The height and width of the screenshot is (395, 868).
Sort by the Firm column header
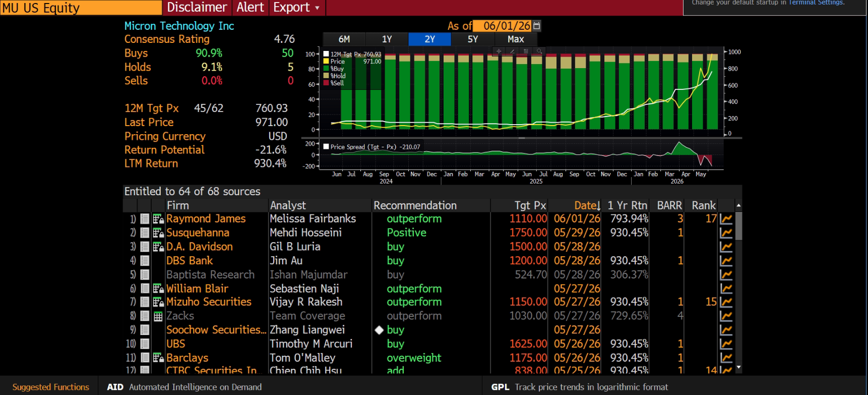coord(217,205)
